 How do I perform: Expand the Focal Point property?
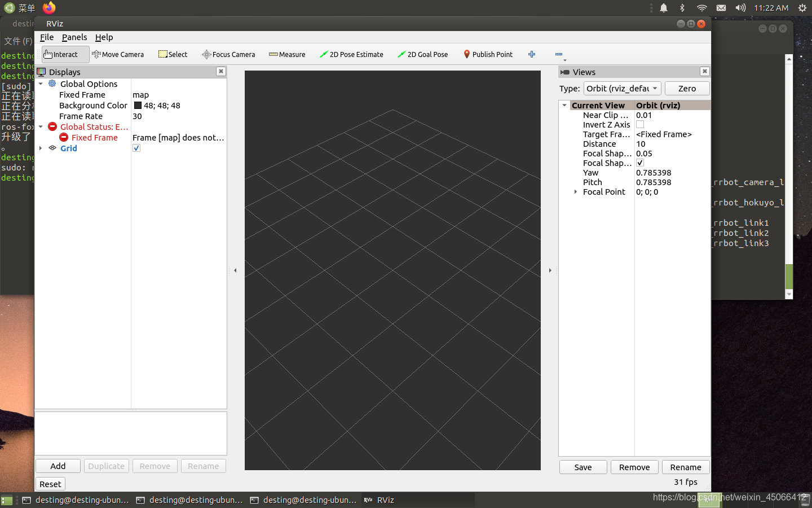coord(575,192)
